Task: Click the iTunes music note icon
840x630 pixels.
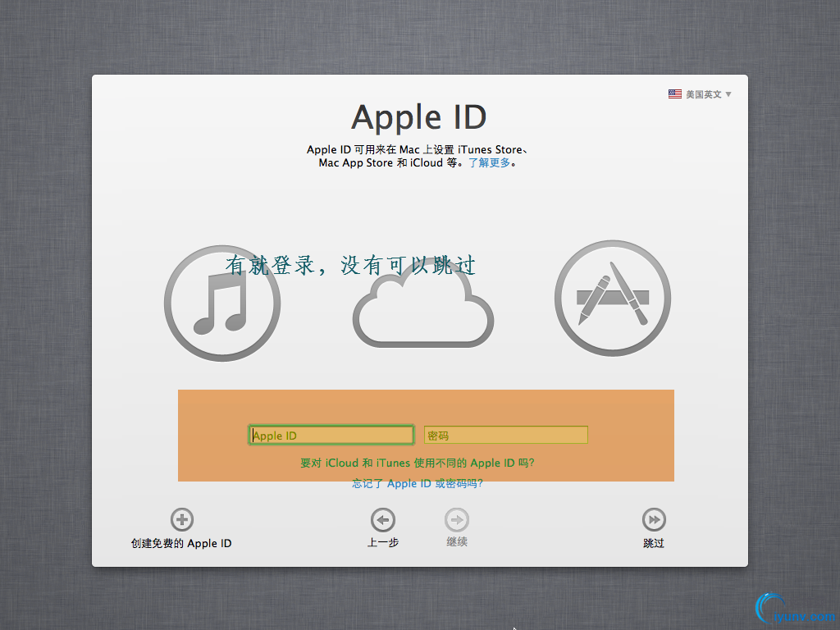Action: click(222, 304)
